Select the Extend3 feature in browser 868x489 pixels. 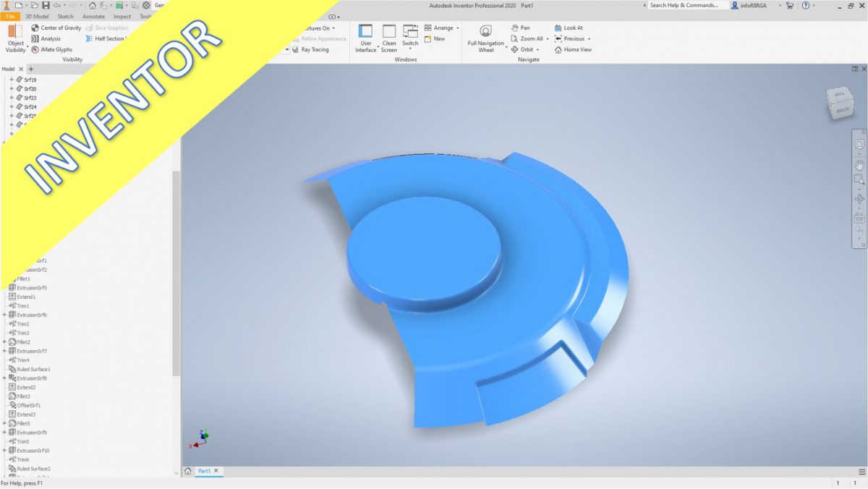click(22, 414)
